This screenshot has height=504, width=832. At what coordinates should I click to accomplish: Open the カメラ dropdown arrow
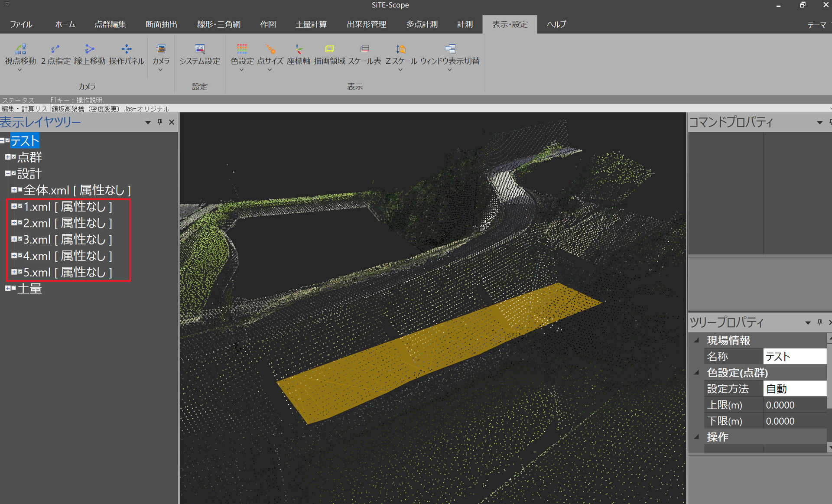160,70
